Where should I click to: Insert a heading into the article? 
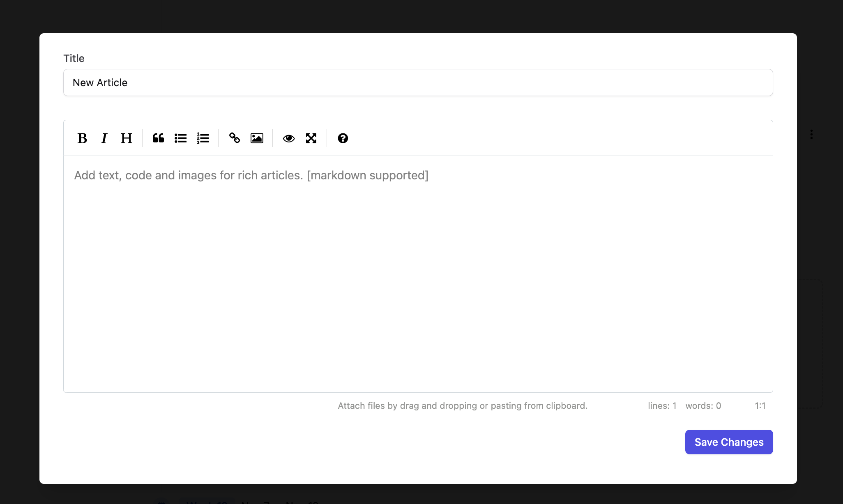tap(127, 138)
